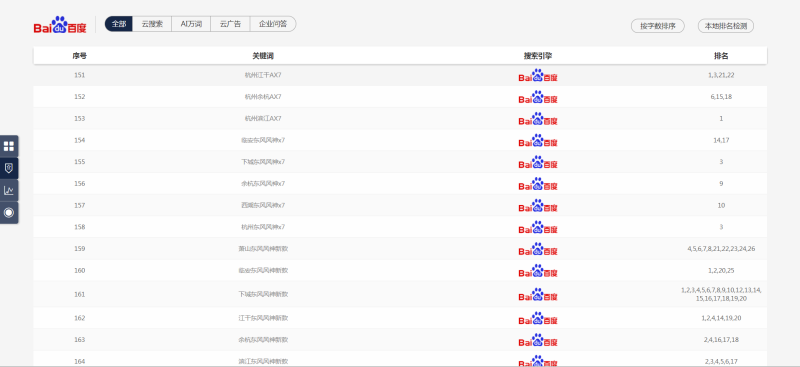Click serial number 164

80,361
